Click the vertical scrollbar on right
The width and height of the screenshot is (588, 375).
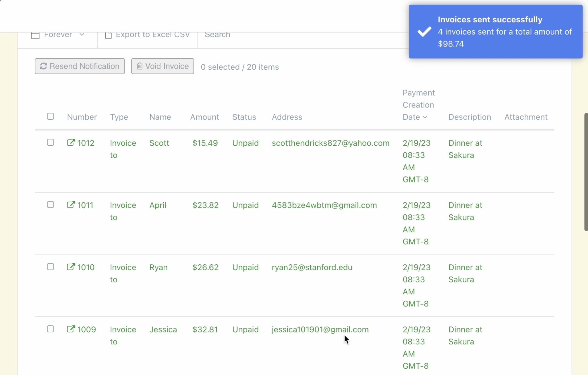pyautogui.click(x=586, y=172)
